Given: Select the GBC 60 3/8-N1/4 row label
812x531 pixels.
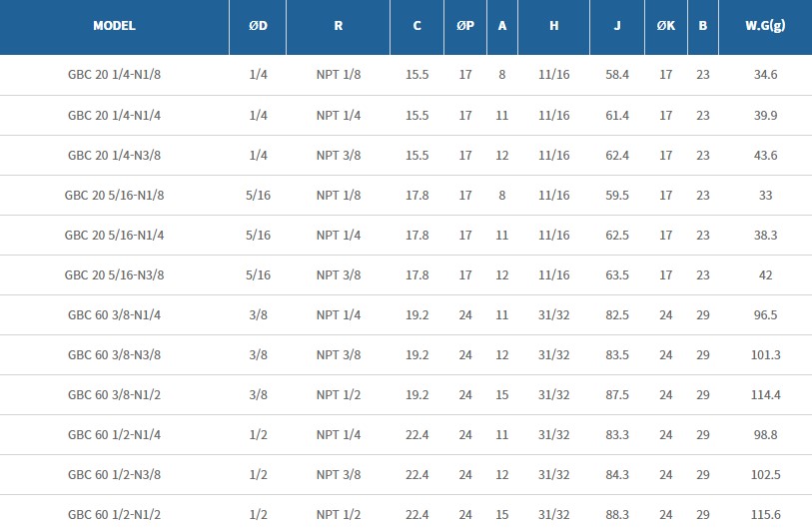Looking at the screenshot, I should [114, 314].
